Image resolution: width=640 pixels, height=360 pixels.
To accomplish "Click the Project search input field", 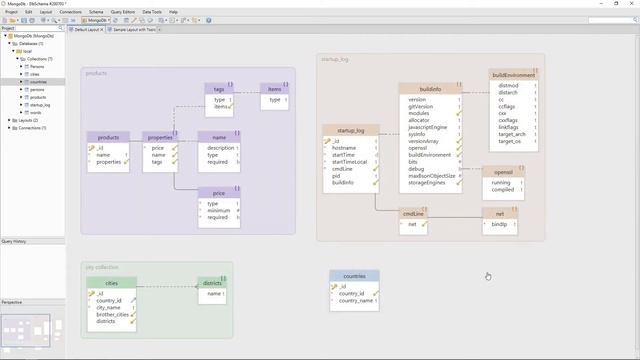I will (36, 28).
